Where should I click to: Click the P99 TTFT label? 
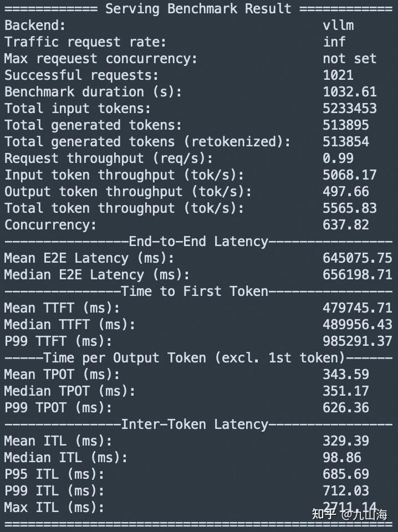(58, 341)
